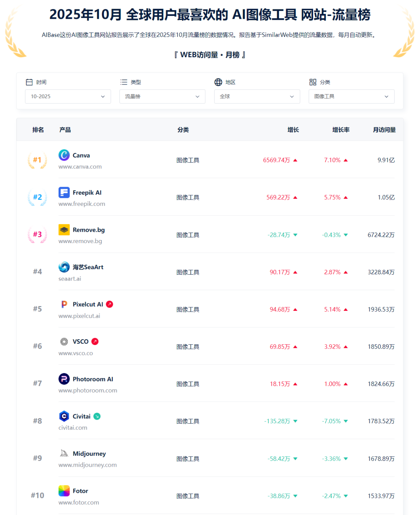Click the 增长率 column header
Screen dimensions: 420x515
pyautogui.click(x=341, y=130)
